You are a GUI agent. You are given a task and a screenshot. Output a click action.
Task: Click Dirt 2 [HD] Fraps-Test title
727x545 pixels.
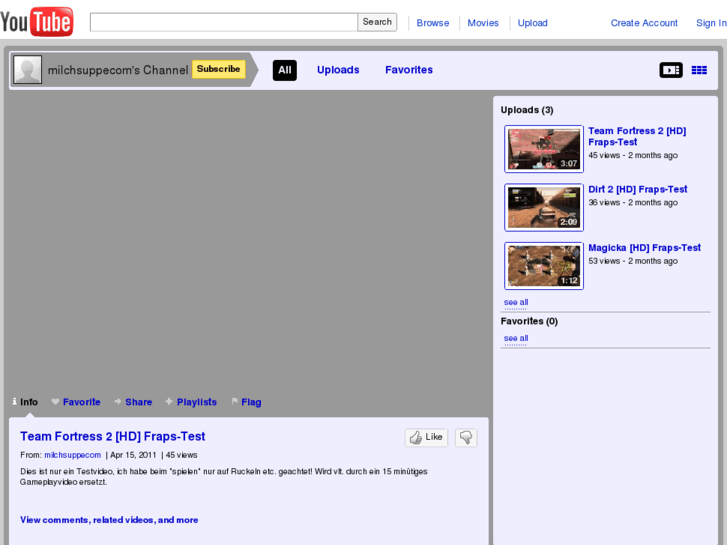click(638, 189)
